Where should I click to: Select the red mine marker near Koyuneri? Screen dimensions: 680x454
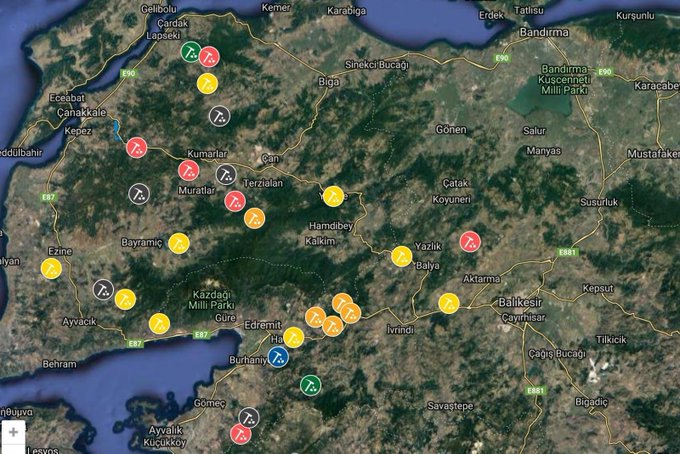tap(470, 241)
